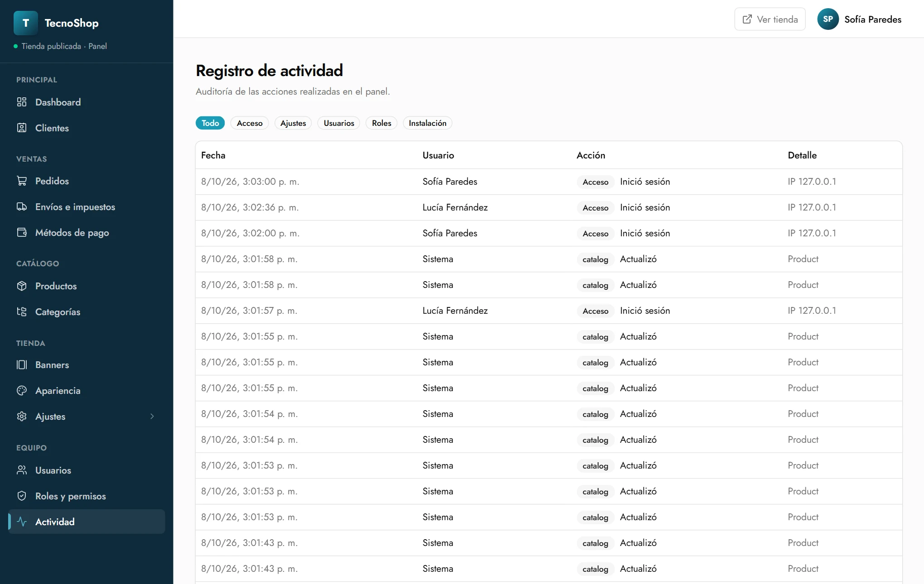Screen dimensions: 924x584
Task: Filter activity by Usuarios chip
Action: pyautogui.click(x=339, y=123)
